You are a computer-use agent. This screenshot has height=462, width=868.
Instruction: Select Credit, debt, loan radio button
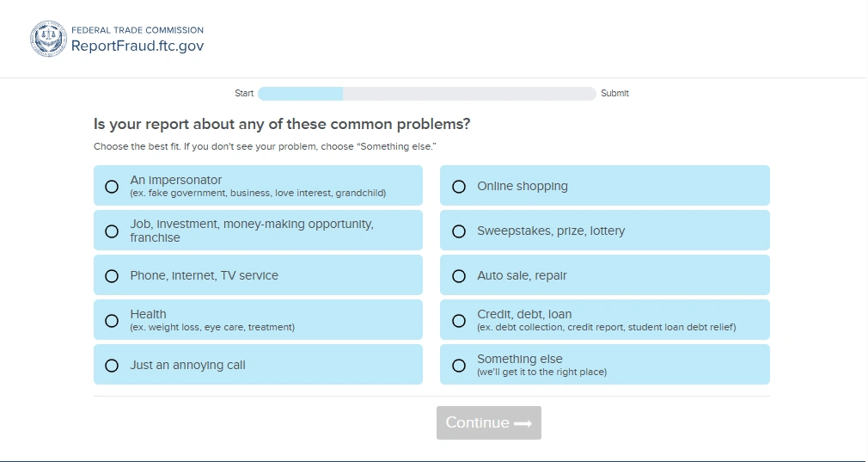coord(459,321)
